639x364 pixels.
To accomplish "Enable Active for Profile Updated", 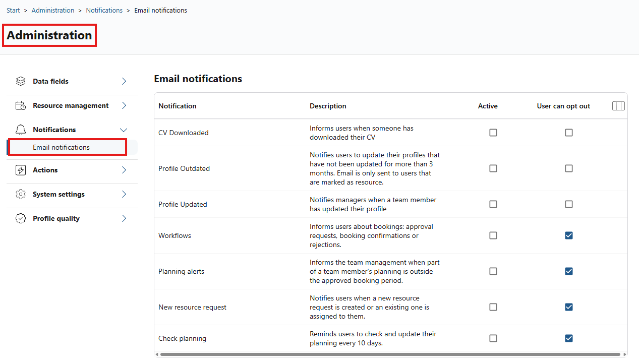I will [x=493, y=204].
